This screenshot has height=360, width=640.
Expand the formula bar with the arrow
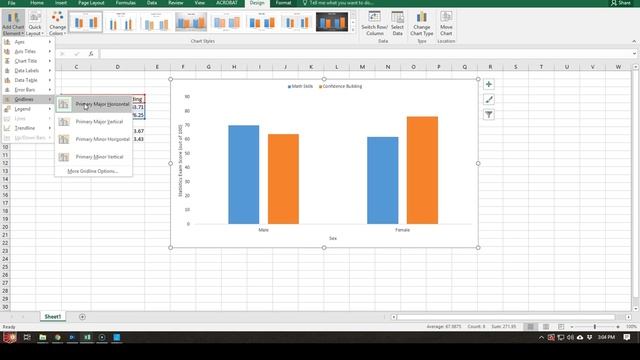tap(634, 54)
